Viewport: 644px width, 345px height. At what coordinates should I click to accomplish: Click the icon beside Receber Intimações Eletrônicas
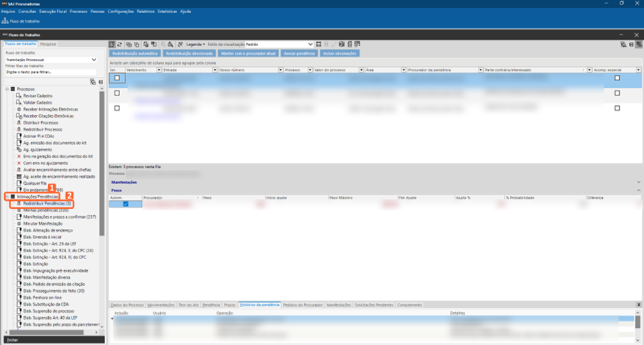pyautogui.click(x=19, y=109)
